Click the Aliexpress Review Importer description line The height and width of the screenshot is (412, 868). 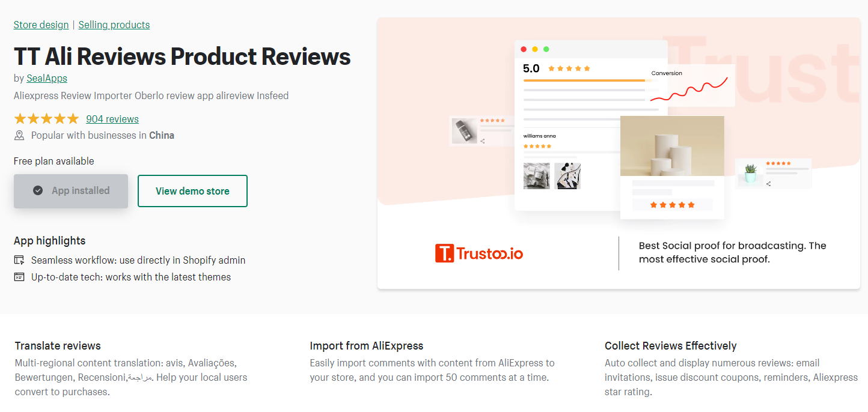tap(151, 95)
